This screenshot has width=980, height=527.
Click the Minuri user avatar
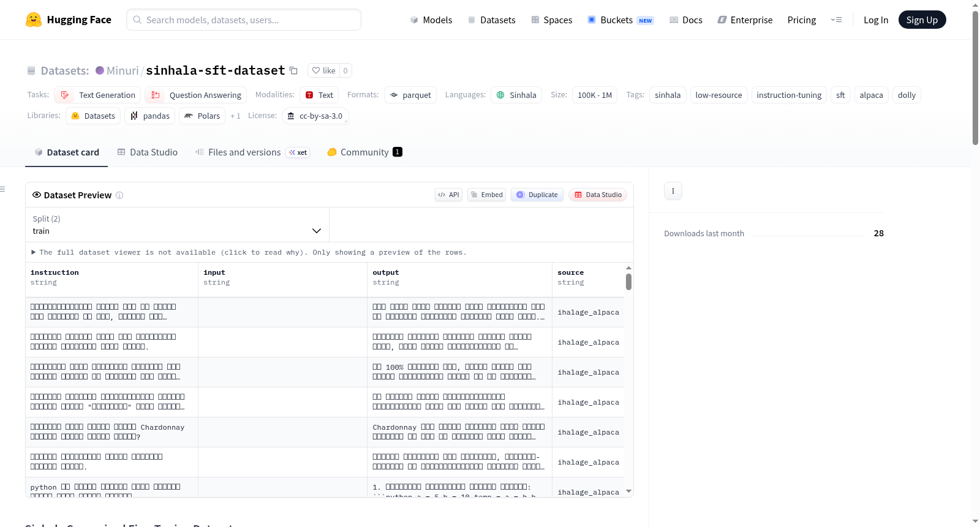coord(100,70)
